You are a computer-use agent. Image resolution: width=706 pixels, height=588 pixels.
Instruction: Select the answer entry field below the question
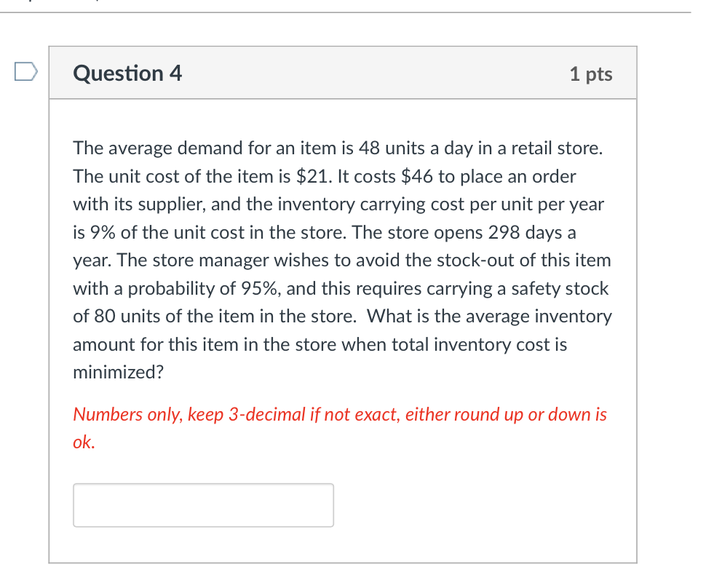tap(202, 504)
